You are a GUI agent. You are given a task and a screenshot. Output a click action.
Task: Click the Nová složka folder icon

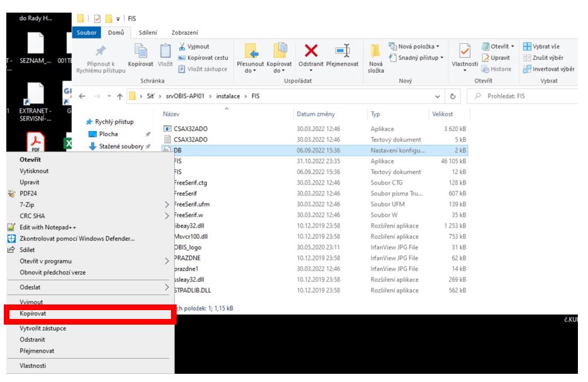[x=375, y=52]
